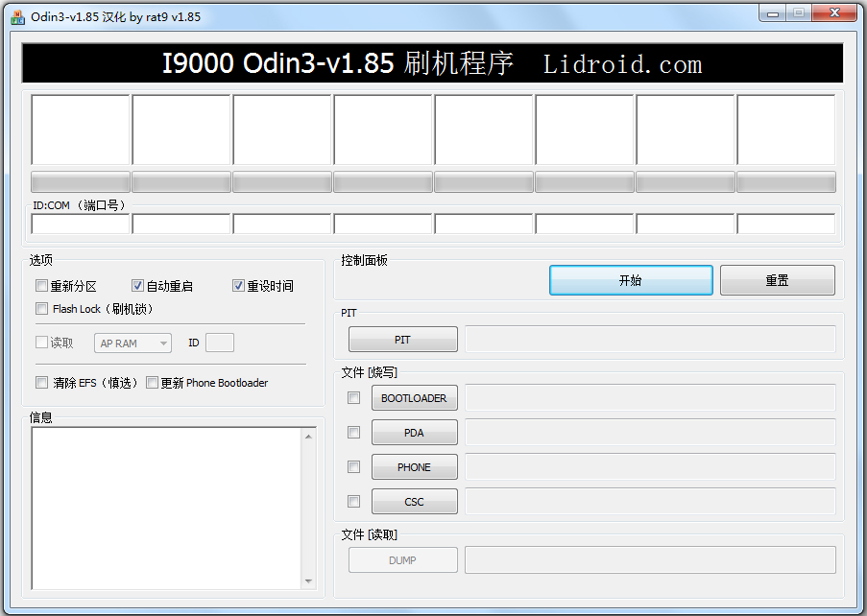Enable the checkbox next to BOOTLOADER

pos(353,397)
